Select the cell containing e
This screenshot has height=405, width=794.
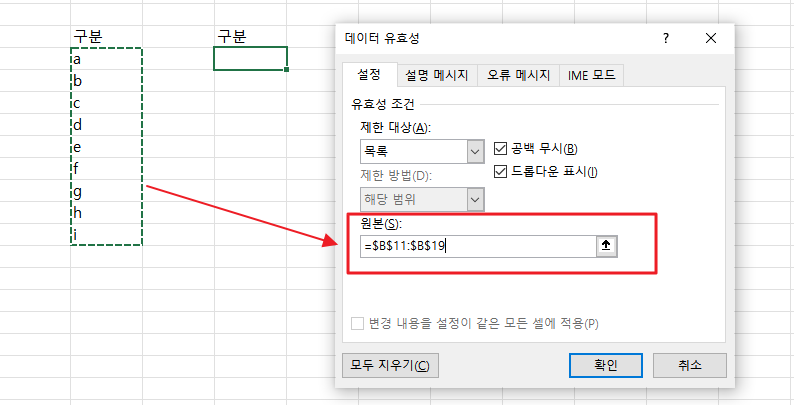(106, 147)
